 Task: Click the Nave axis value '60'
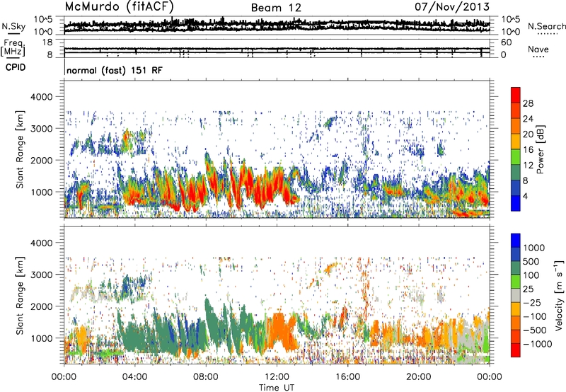click(x=507, y=42)
